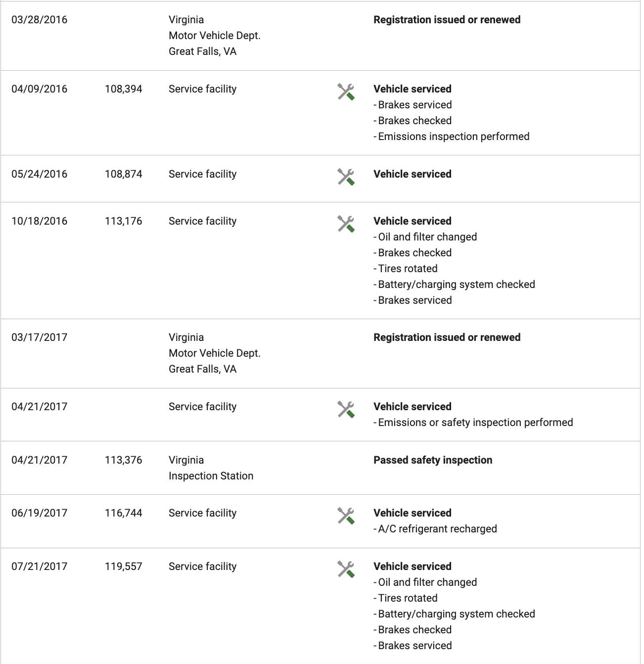The width and height of the screenshot is (644, 664).
Task: Select the 113,176 mileage reading
Action: 123,221
